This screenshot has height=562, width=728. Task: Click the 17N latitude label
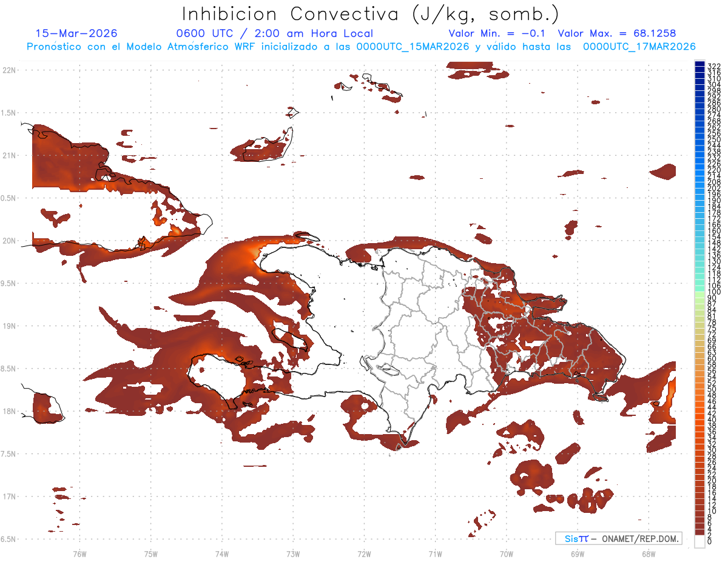tap(8, 497)
